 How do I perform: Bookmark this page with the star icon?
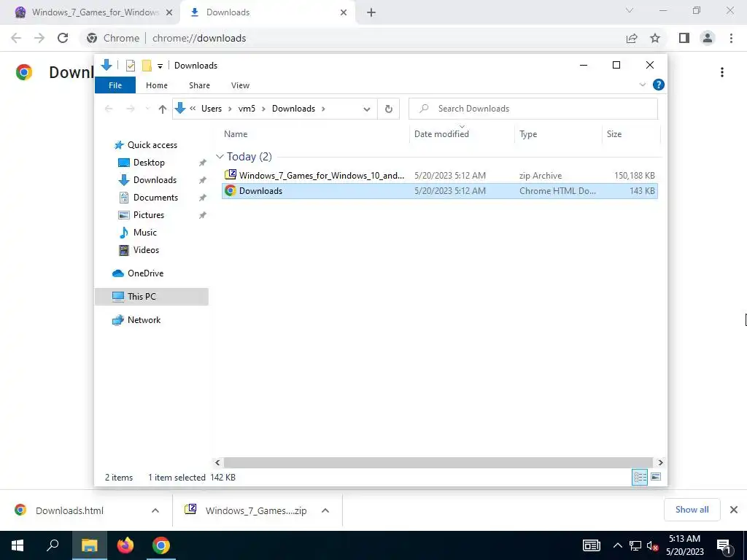655,38
